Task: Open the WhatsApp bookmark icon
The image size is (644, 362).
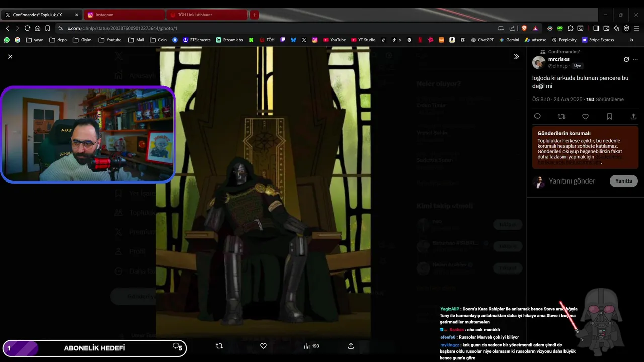Action: (x=7, y=40)
